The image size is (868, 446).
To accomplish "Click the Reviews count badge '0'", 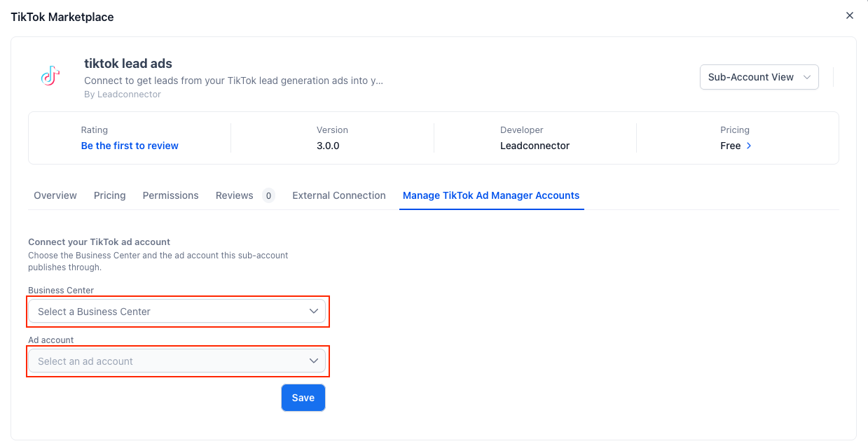I will (x=268, y=196).
